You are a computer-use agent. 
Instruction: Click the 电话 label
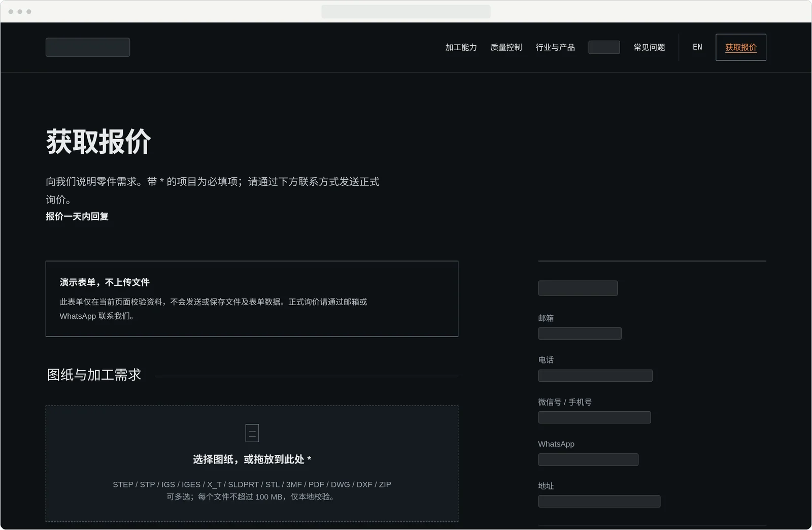(546, 360)
